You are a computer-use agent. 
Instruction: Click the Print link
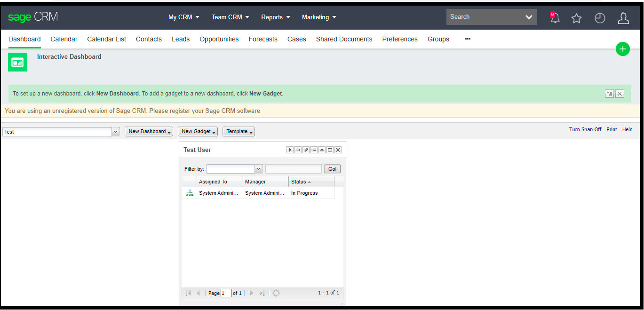click(x=612, y=129)
